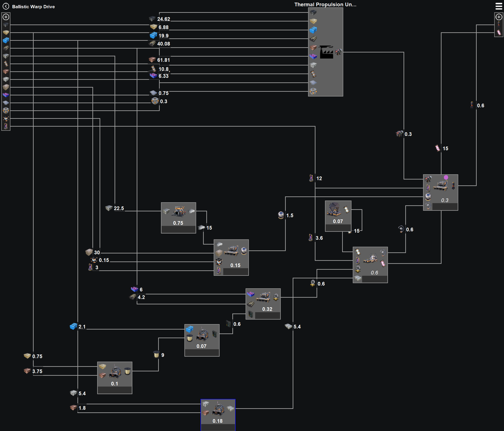The width and height of the screenshot is (504, 431).
Task: Click the plus button on the left inputs panel
Action: [6, 17]
